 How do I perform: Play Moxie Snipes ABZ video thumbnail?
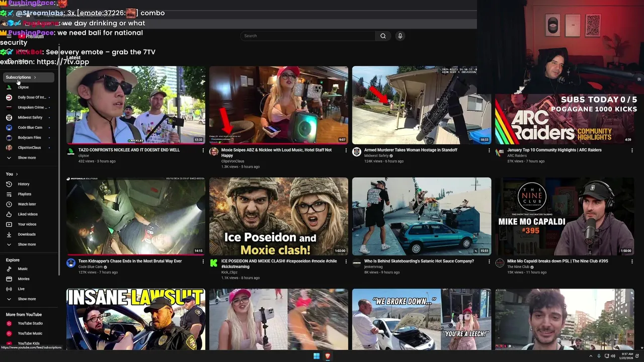tap(279, 105)
